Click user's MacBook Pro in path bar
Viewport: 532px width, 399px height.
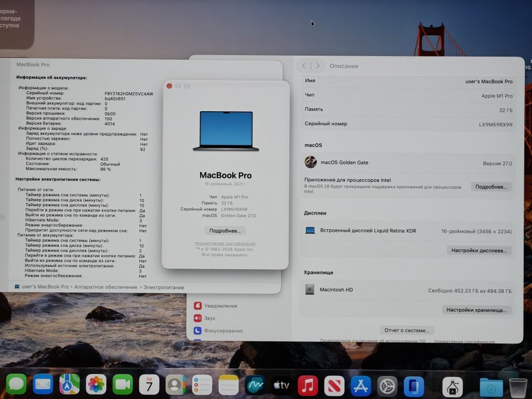pos(45,287)
